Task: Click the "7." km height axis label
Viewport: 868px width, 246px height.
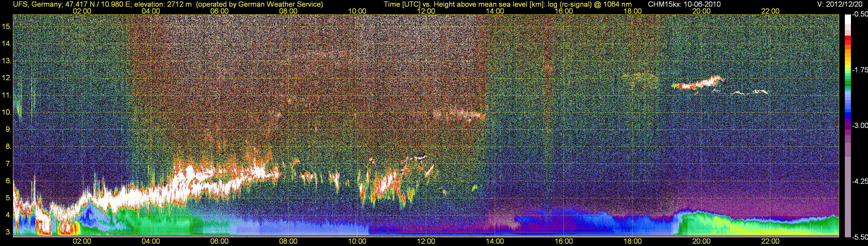Action: tap(8, 164)
